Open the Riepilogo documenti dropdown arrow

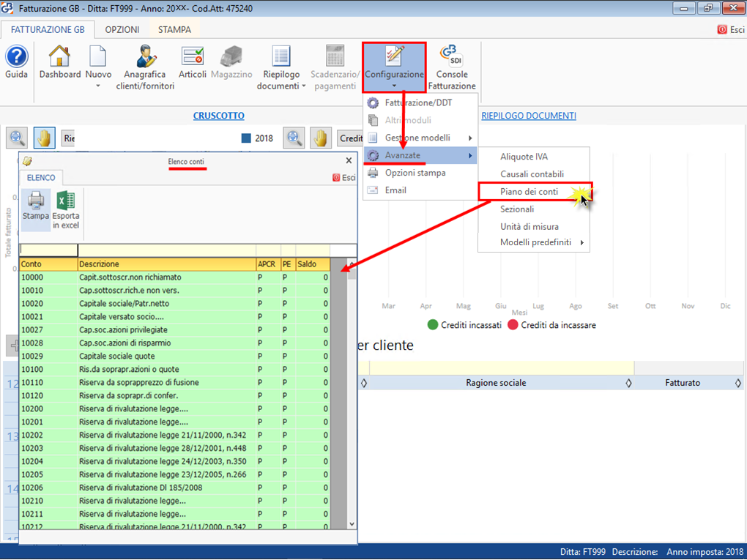(303, 86)
